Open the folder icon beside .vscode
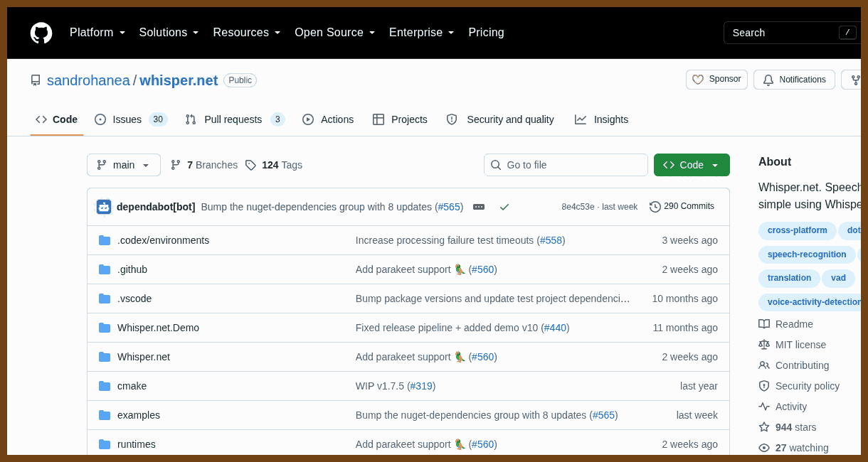Viewport: 868px width, 462px height. [x=105, y=299]
